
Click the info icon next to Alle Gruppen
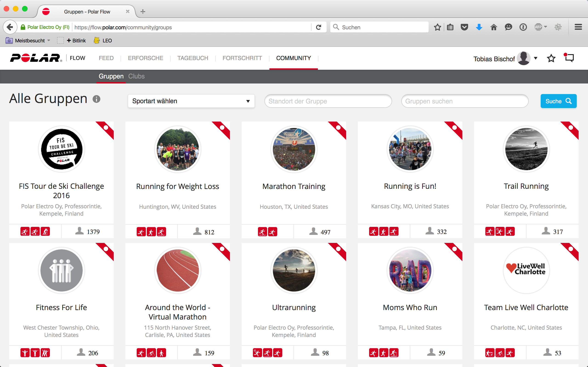pos(96,99)
